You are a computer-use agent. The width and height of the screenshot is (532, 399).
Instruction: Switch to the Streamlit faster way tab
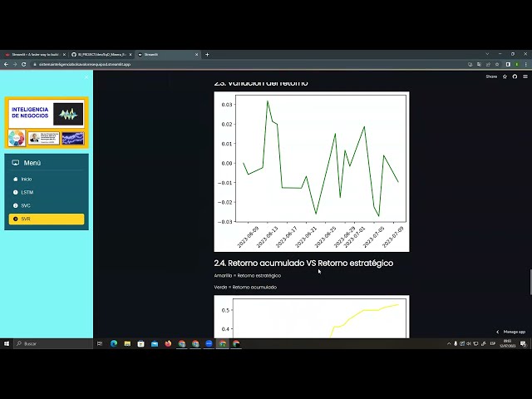click(x=35, y=54)
